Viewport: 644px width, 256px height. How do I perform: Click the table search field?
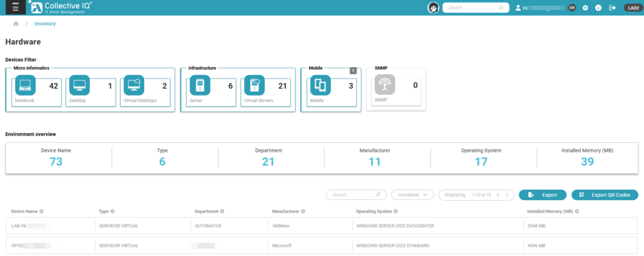(355, 195)
